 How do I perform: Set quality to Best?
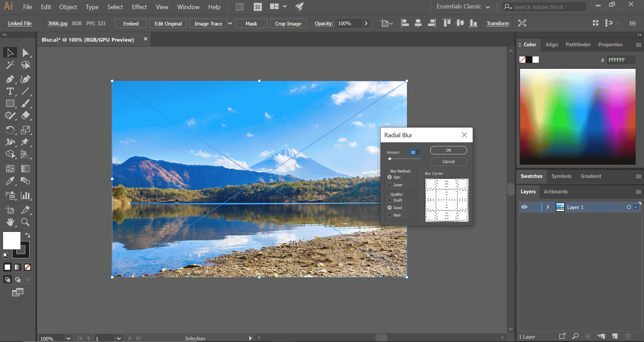click(390, 215)
